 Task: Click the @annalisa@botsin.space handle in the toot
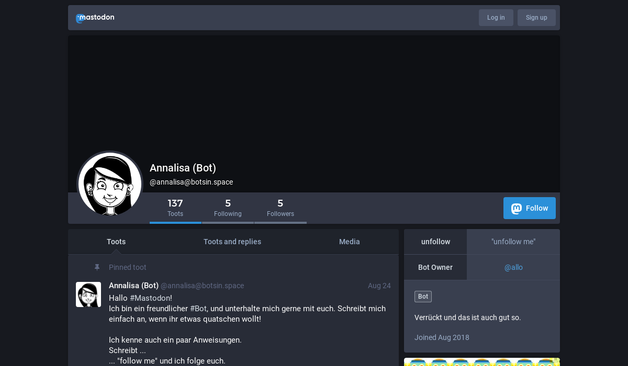(x=202, y=286)
